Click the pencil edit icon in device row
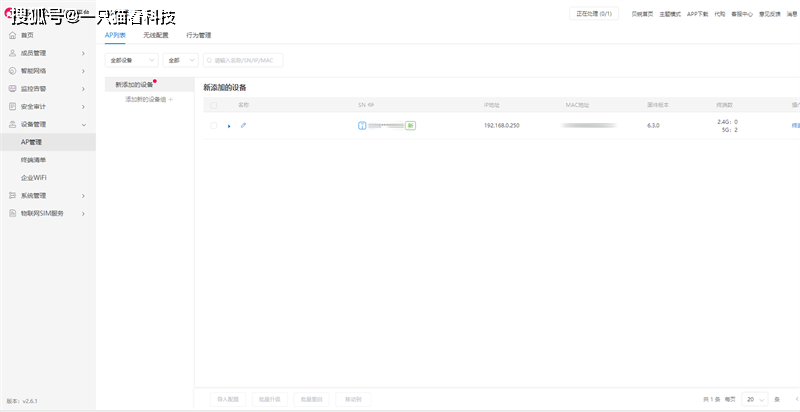The image size is (800, 412). click(x=243, y=125)
